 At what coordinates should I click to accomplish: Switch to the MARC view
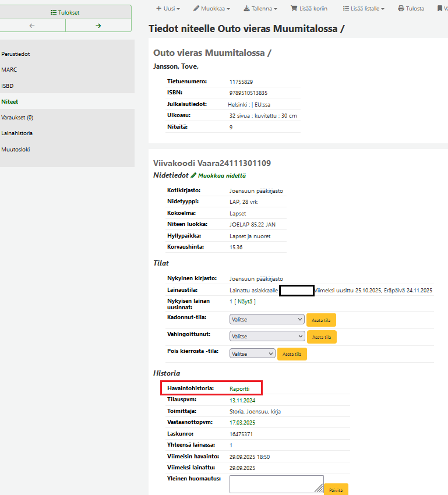9,69
